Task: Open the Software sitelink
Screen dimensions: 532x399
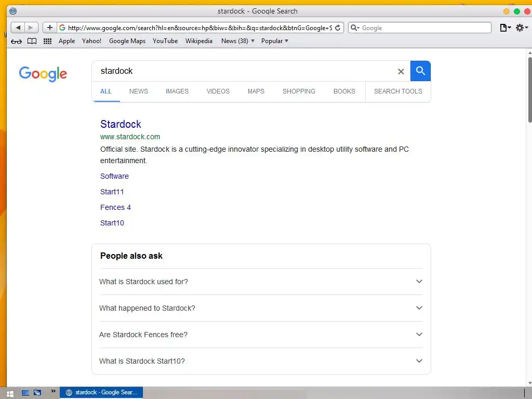Action: coord(115,176)
